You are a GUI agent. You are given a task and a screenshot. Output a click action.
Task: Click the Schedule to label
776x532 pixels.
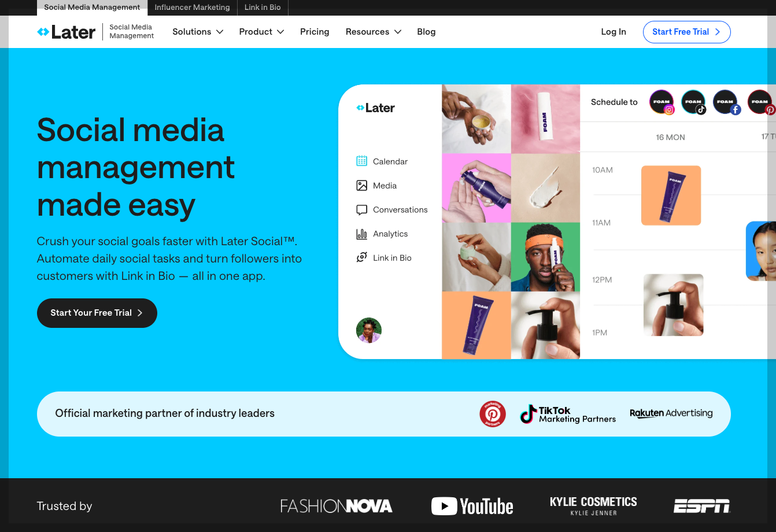point(614,102)
